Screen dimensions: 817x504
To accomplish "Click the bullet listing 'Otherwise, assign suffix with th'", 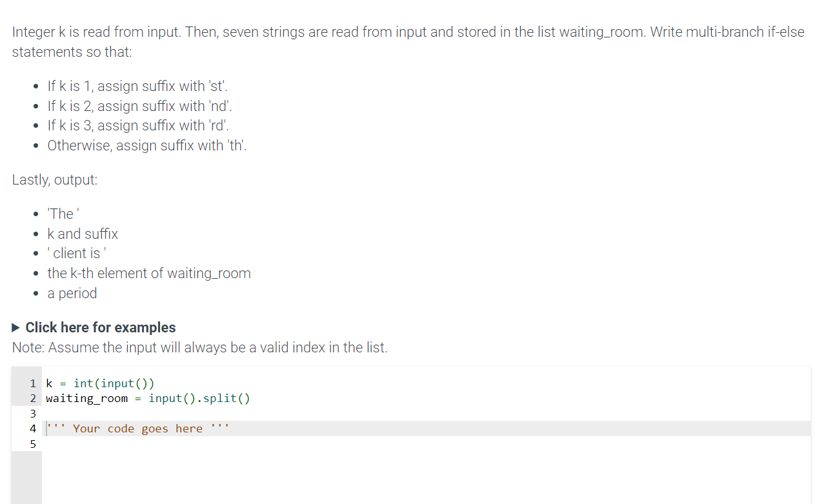I will [146, 145].
